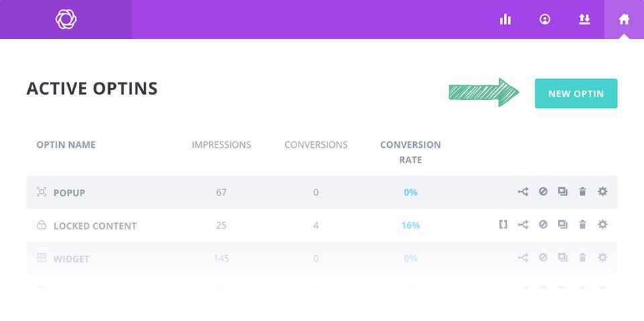The image size is (644, 321).
Task: Duplicate the Locked Content optin
Action: click(563, 225)
